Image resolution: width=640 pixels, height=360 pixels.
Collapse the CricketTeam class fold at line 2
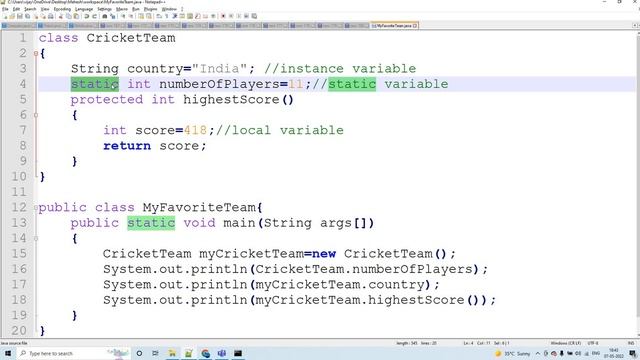pyautogui.click(x=36, y=53)
